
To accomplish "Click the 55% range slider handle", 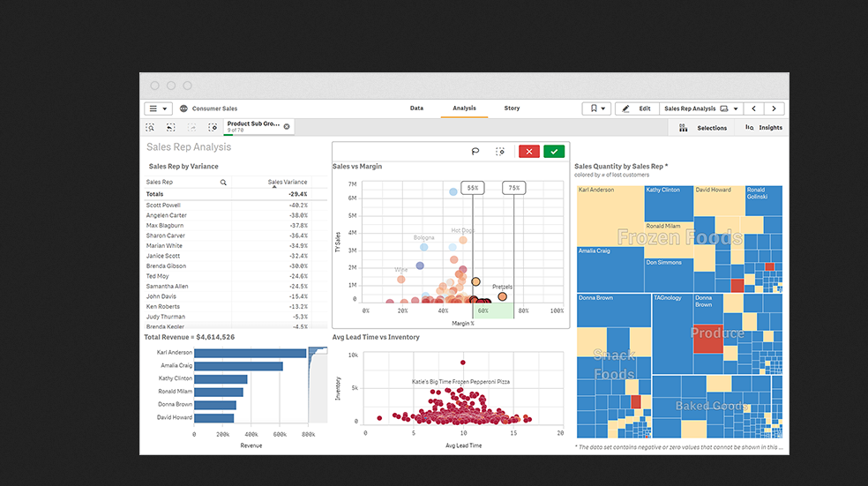I will coord(473,188).
